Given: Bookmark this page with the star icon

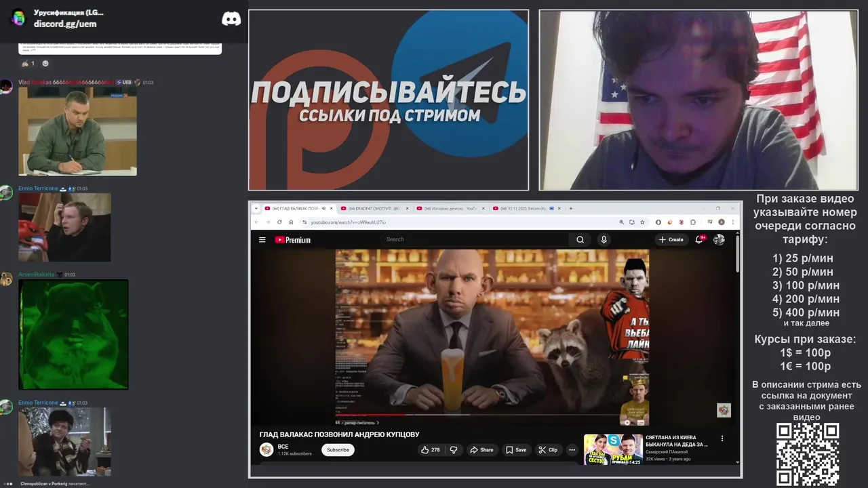Looking at the screenshot, I should pos(642,222).
